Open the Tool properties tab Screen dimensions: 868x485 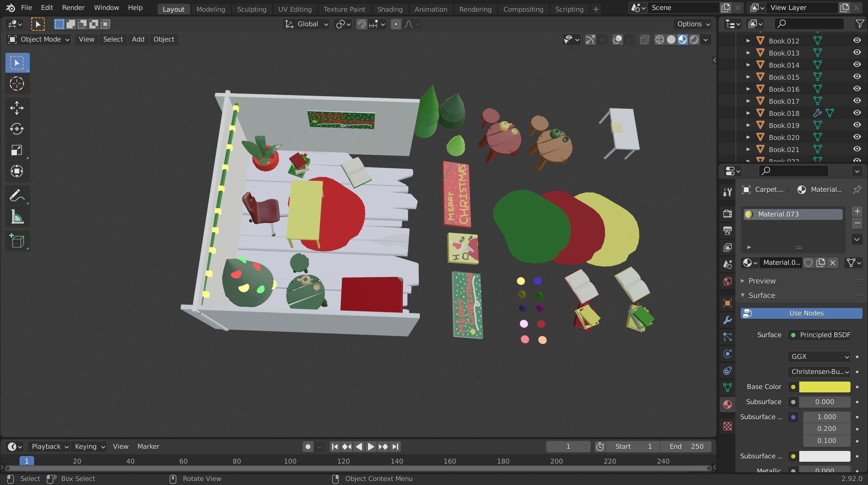pyautogui.click(x=728, y=192)
